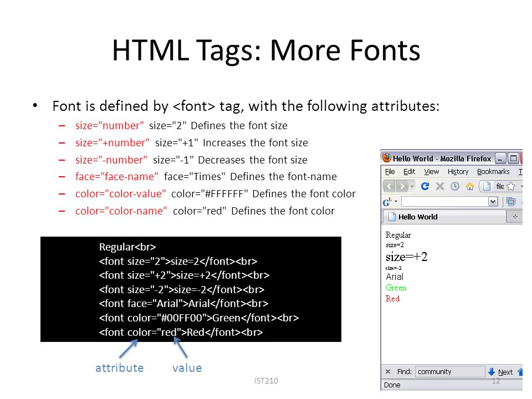Close the Find bar with the X
Viewport: 532px width, 399px height.
point(388,371)
